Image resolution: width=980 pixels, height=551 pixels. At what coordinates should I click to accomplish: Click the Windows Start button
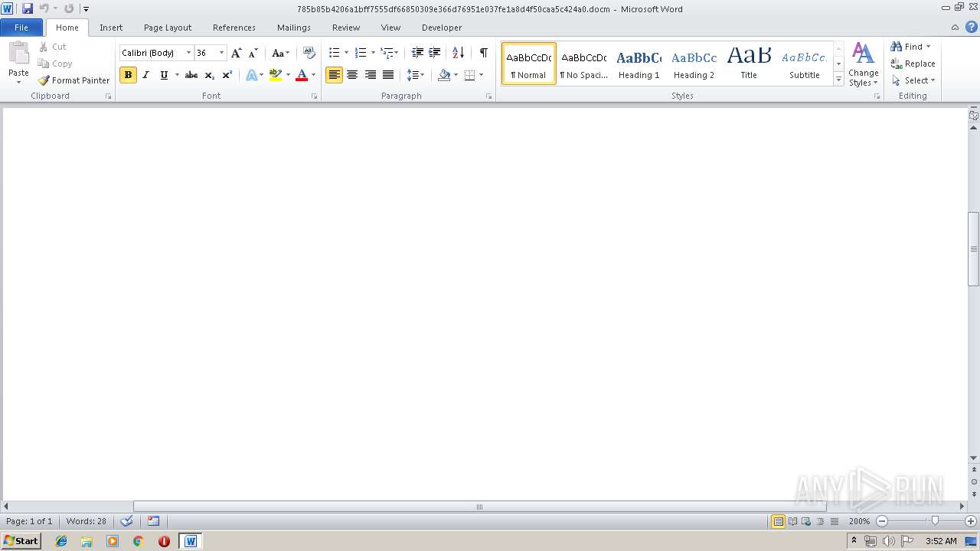(x=21, y=541)
